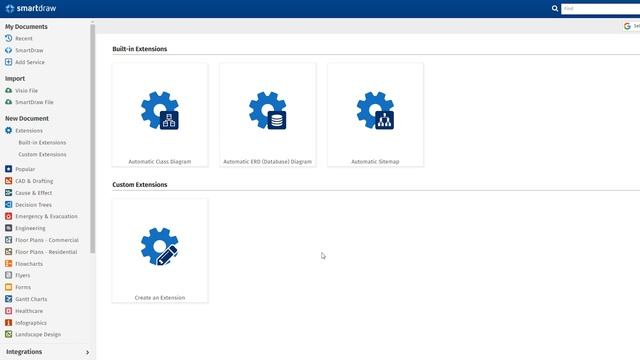Open Automatic Class Diagram extension
This screenshot has height=360, width=640.
160,115
